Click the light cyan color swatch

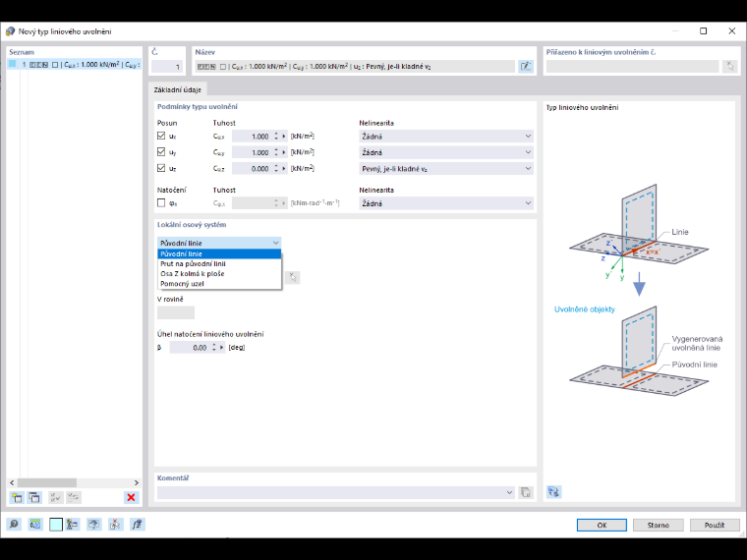56,525
